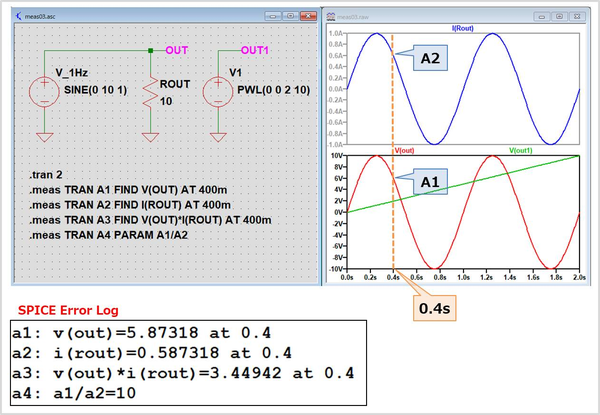Click the ground symbol under V_1Hz source
The width and height of the screenshot is (600, 415).
pyautogui.click(x=45, y=135)
